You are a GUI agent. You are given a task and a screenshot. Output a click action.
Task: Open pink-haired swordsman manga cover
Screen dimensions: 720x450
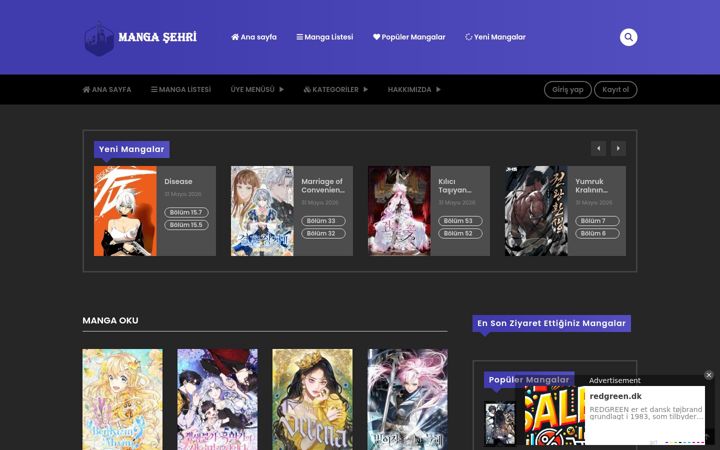pyautogui.click(x=408, y=399)
